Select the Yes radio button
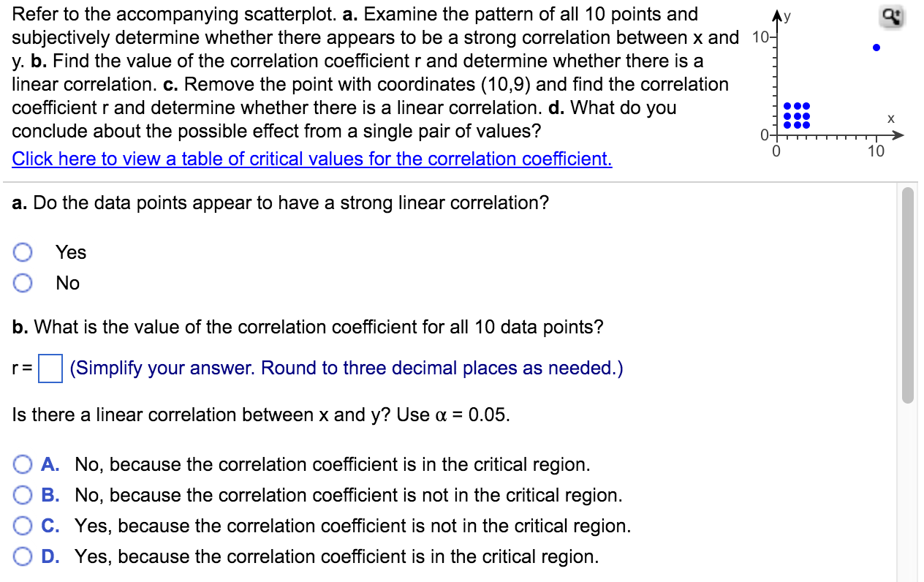 click(22, 252)
